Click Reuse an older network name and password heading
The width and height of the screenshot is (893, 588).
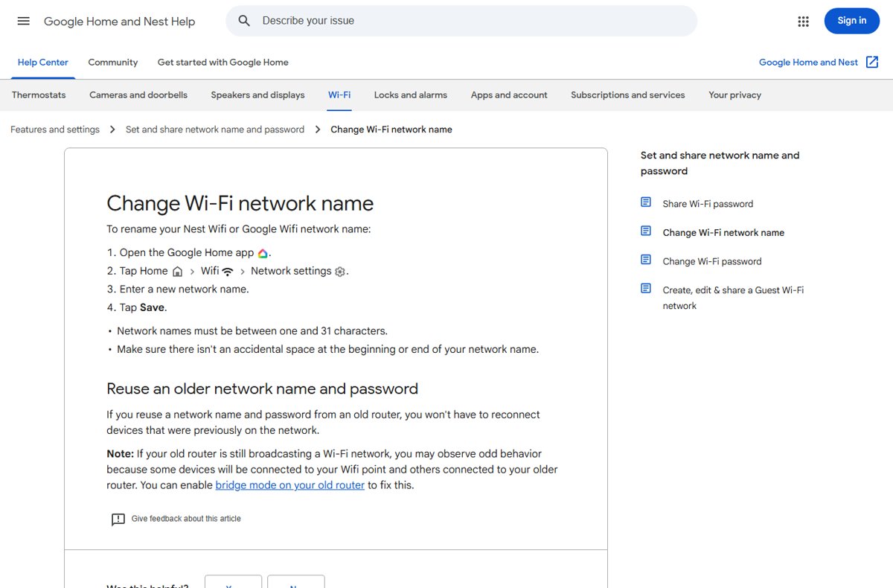(263, 389)
